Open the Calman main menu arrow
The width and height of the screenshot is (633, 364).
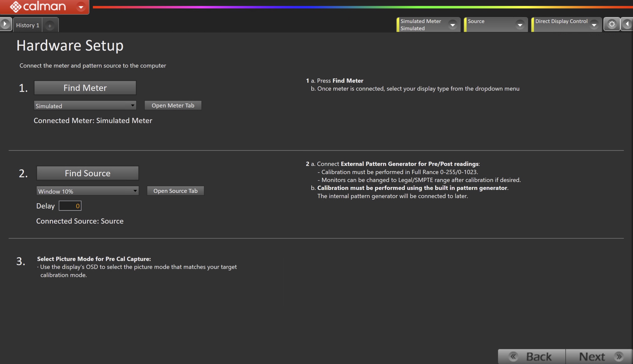pos(81,7)
